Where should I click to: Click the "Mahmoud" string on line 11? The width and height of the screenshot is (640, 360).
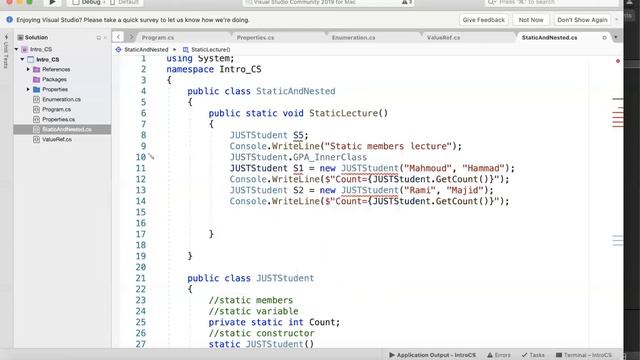click(428, 168)
